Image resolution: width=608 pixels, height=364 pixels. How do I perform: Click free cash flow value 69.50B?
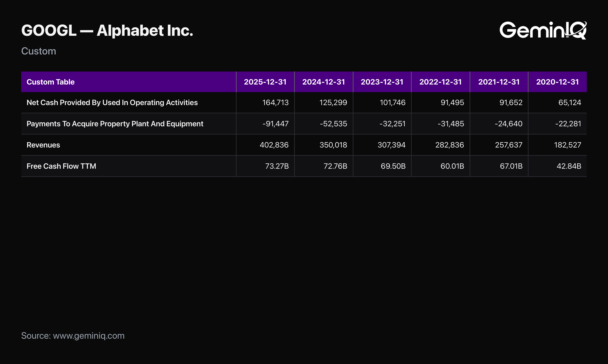[x=393, y=166]
